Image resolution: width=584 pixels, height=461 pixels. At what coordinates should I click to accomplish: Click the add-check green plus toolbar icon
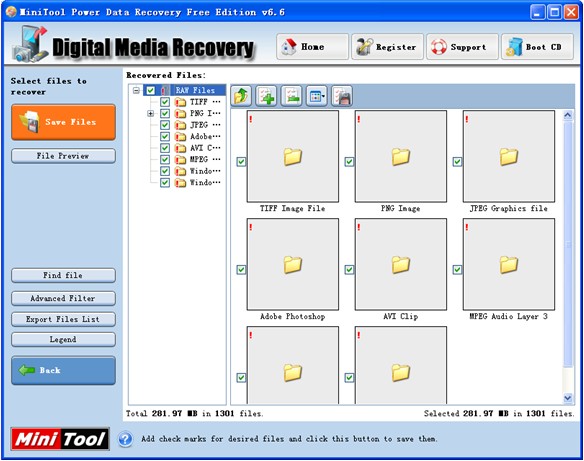267,96
